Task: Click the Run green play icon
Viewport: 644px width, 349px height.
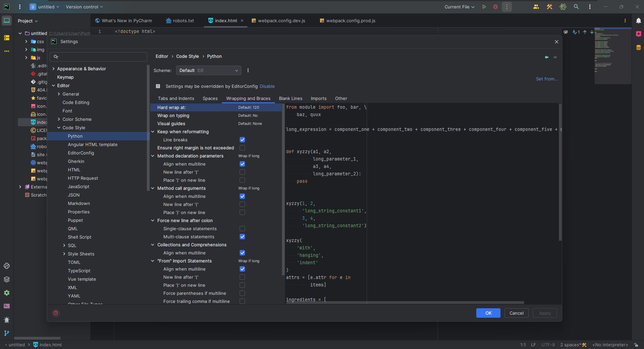Action: click(x=484, y=7)
